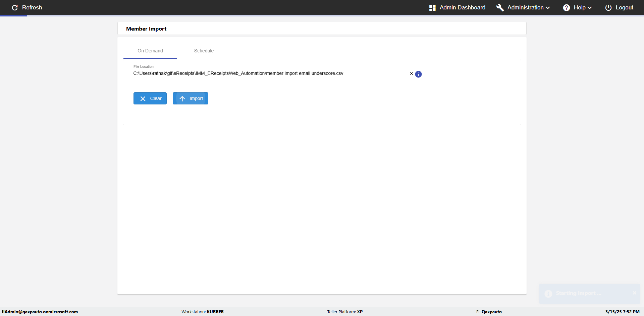Switch to the Schedule tab

(x=204, y=51)
